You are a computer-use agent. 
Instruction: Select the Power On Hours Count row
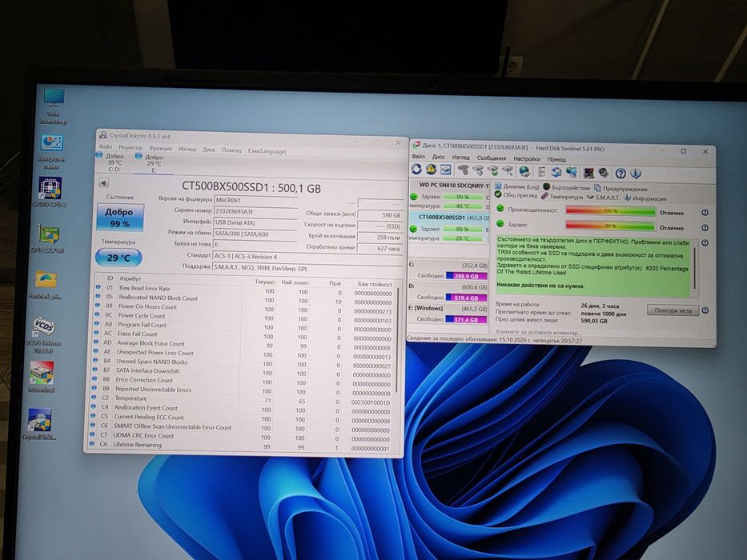244,307
